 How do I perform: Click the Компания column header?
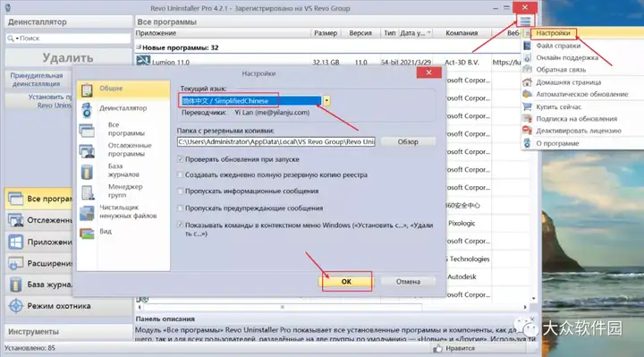(x=462, y=33)
